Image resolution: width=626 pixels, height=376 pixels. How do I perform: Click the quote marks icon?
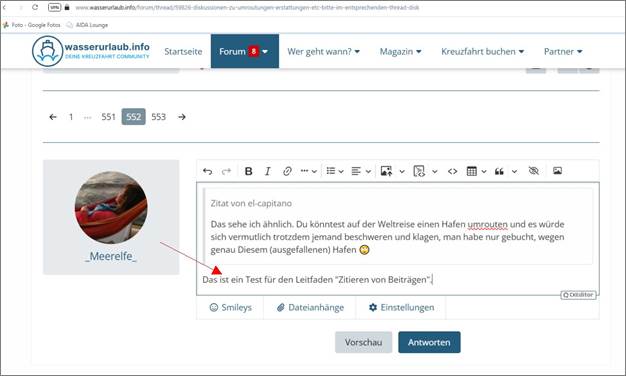(x=499, y=171)
